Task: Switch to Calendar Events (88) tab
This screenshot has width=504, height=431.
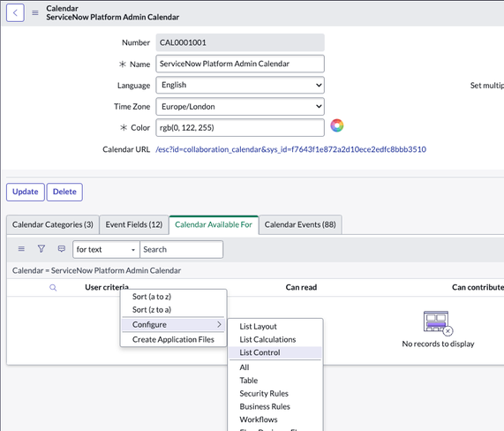Action: pos(300,224)
